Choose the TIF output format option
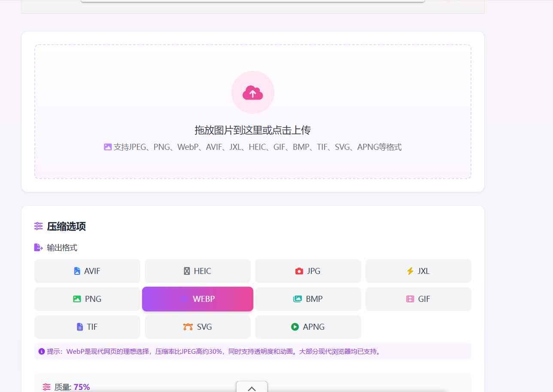Image resolution: width=553 pixels, height=392 pixels. 87,327
